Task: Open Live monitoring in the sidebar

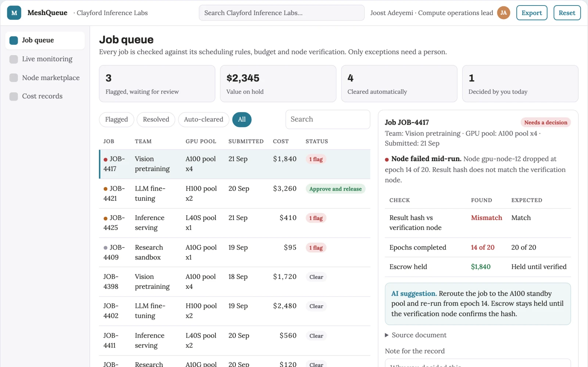Action: (x=45, y=59)
